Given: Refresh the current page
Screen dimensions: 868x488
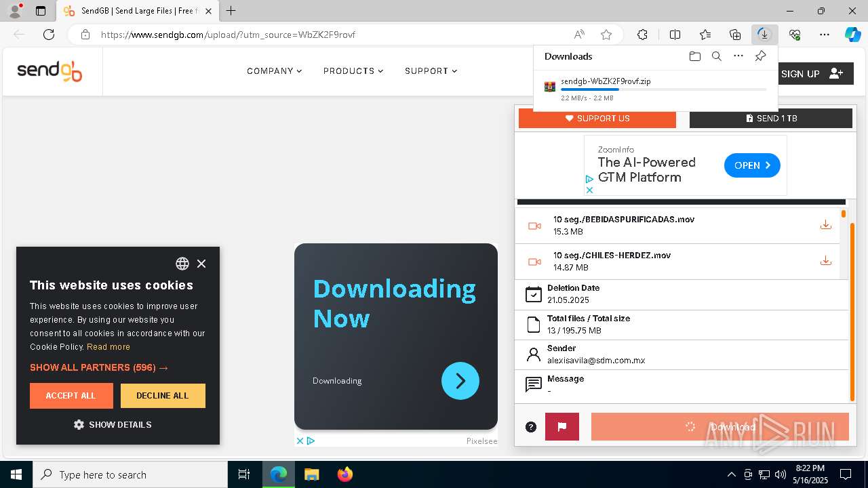Looking at the screenshot, I should (x=49, y=35).
